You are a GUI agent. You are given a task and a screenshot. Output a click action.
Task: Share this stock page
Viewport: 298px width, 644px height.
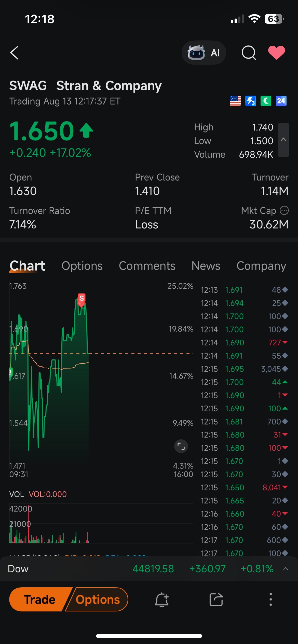(216, 599)
